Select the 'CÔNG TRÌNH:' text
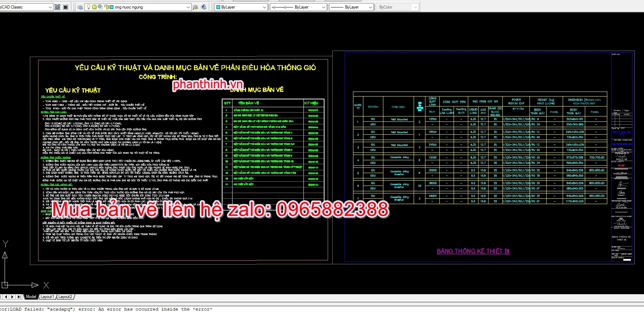The image size is (644, 312). pyautogui.click(x=158, y=77)
